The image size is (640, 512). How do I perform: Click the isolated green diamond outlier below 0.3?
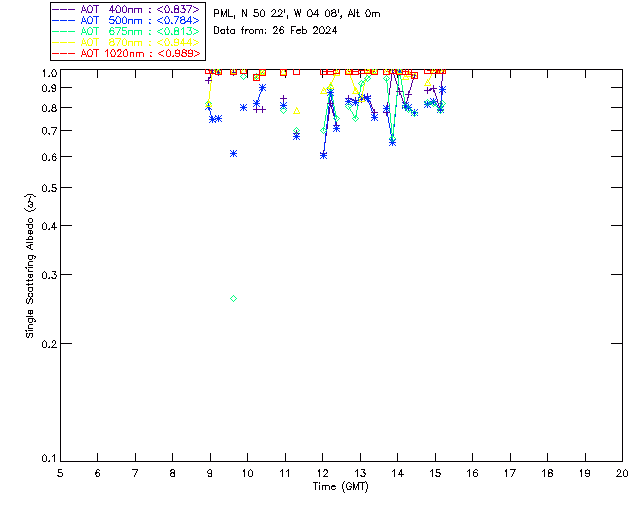233,298
